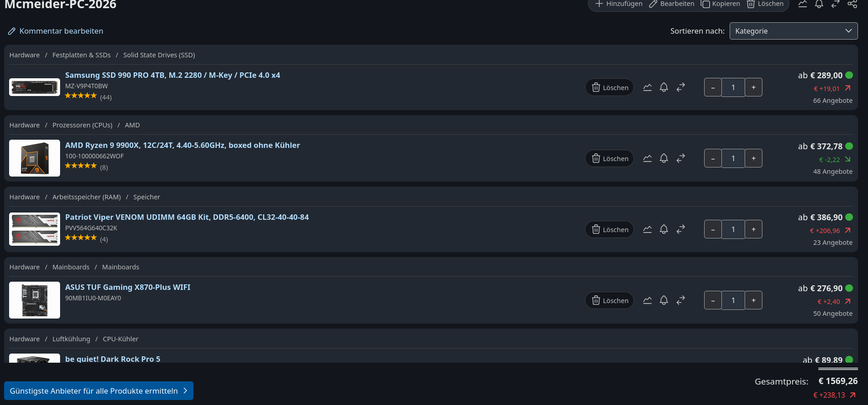The image size is (868, 405).
Task: Click Patriot Viper star rating (4)
Action: pyautogui.click(x=86, y=238)
